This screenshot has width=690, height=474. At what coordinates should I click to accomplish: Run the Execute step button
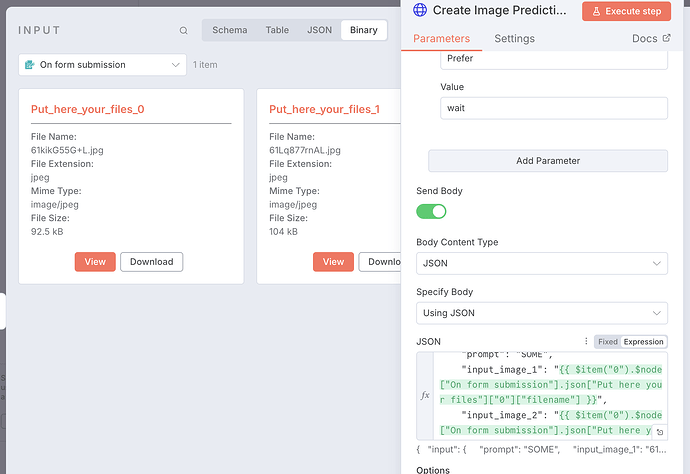coord(626,11)
